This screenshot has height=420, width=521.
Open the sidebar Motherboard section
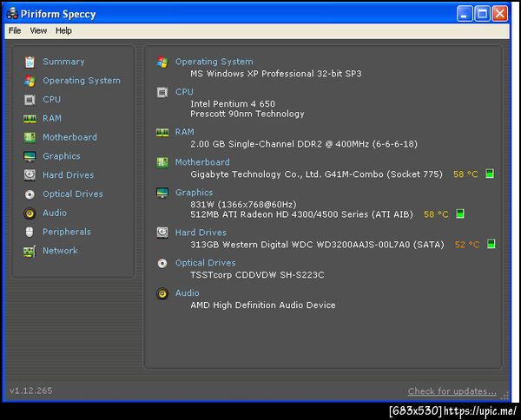click(69, 137)
